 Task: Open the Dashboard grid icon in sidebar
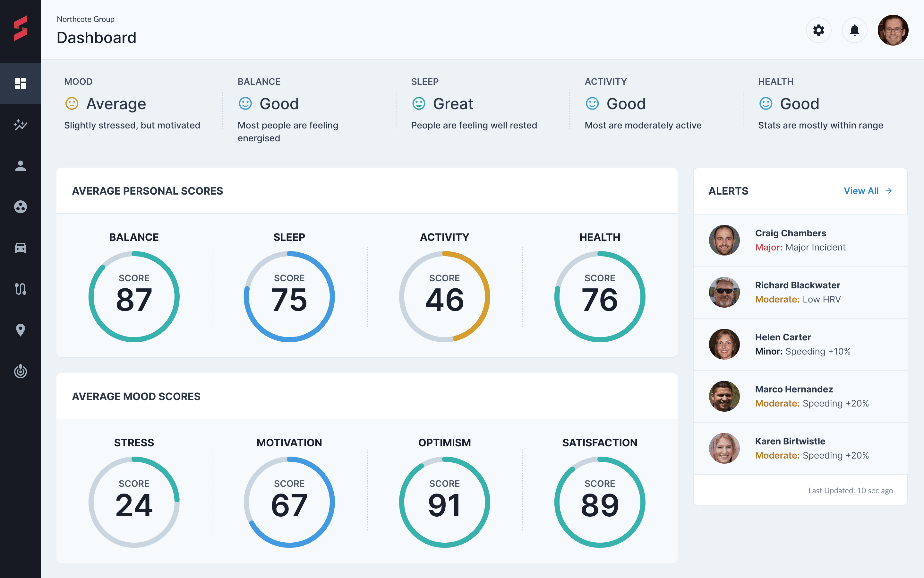click(x=21, y=83)
